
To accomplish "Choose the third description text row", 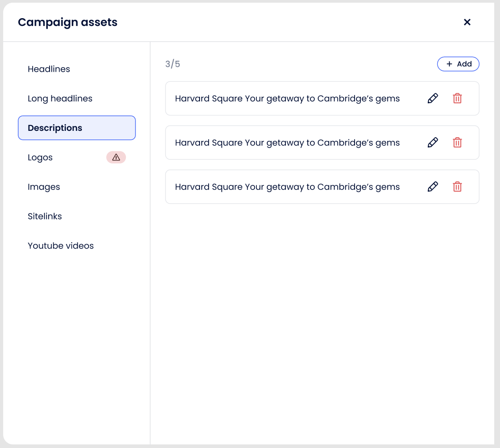I will point(287,187).
